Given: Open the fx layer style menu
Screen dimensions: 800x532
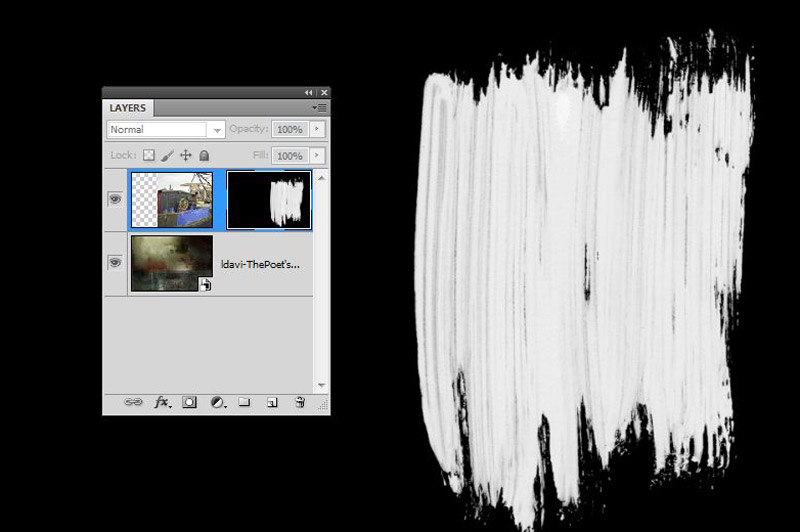Looking at the screenshot, I should coord(162,402).
